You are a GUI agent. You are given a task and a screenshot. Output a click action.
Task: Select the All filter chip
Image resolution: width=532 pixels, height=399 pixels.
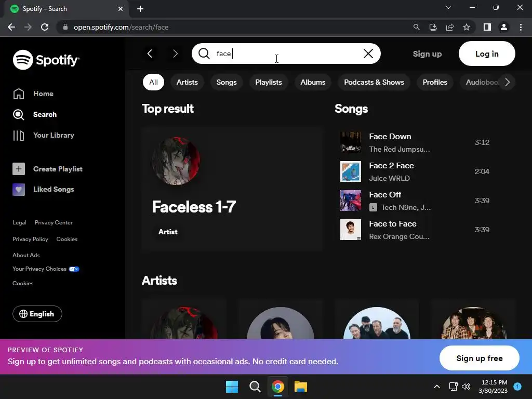point(153,82)
